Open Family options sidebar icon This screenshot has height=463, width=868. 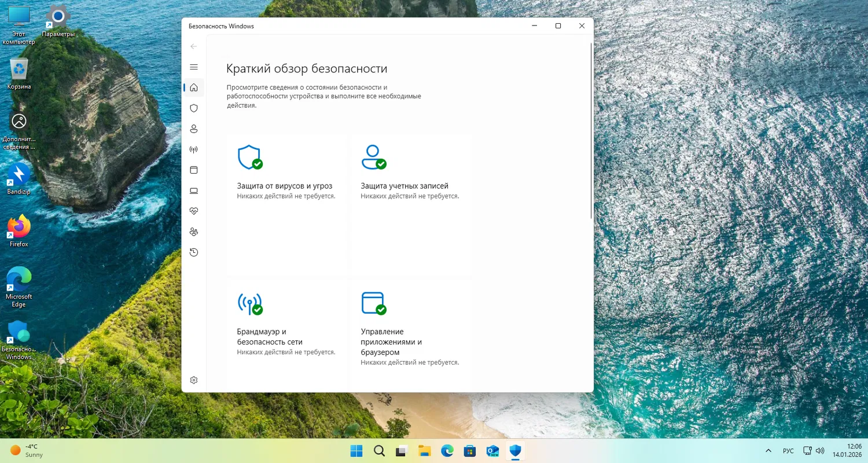194,231
